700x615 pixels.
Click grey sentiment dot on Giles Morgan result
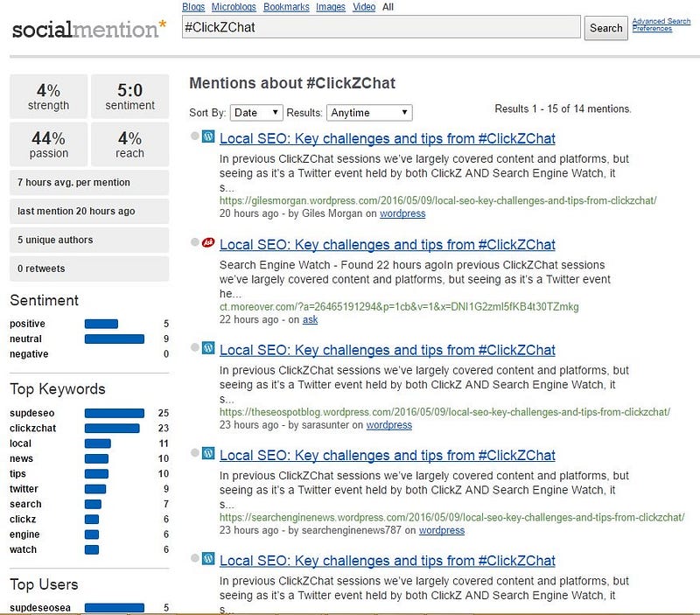click(x=194, y=136)
